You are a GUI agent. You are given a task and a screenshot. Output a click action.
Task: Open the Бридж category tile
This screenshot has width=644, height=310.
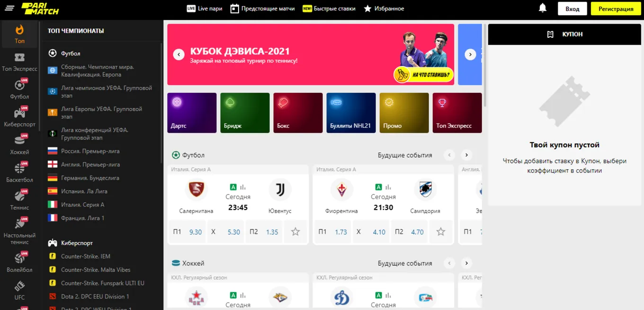pos(245,113)
